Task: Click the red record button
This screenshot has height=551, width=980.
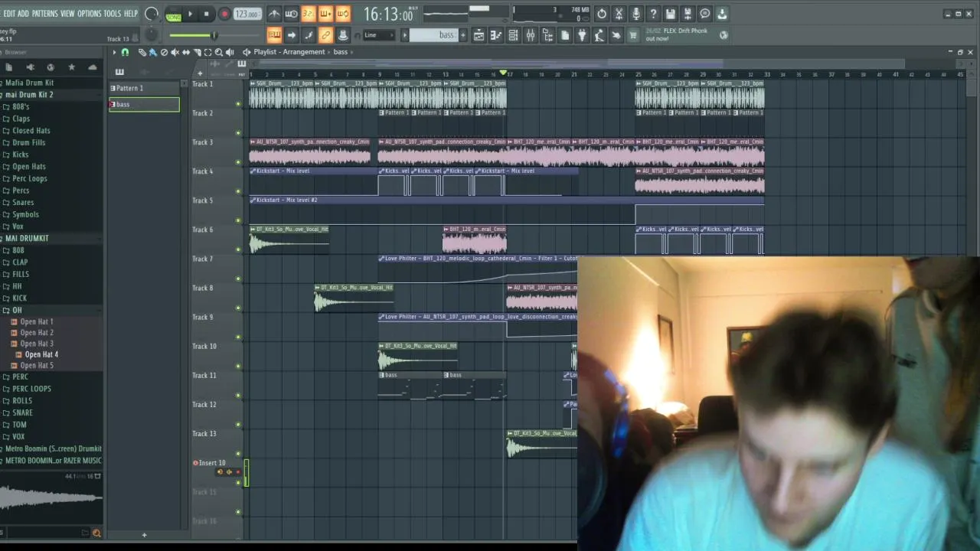Action: coord(224,14)
